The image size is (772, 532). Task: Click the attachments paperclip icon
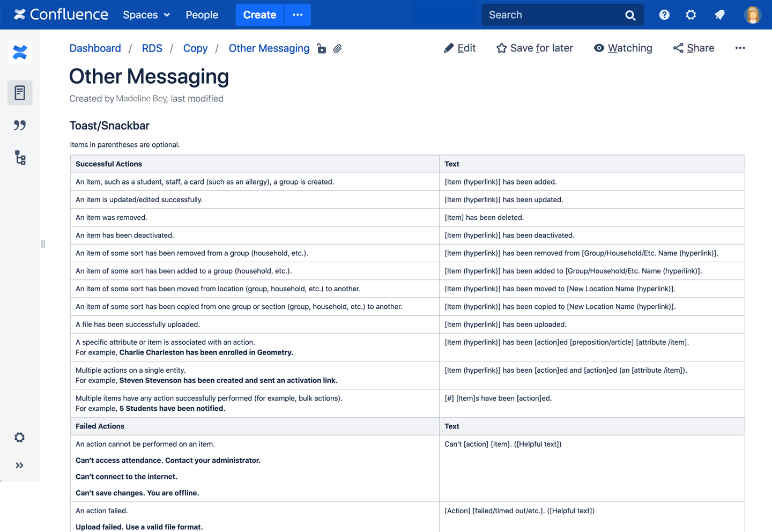[x=337, y=49]
